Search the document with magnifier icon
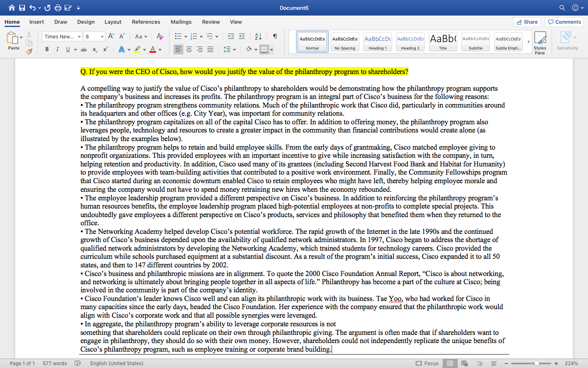Image resolution: width=588 pixels, height=368 pixels. coord(562,8)
